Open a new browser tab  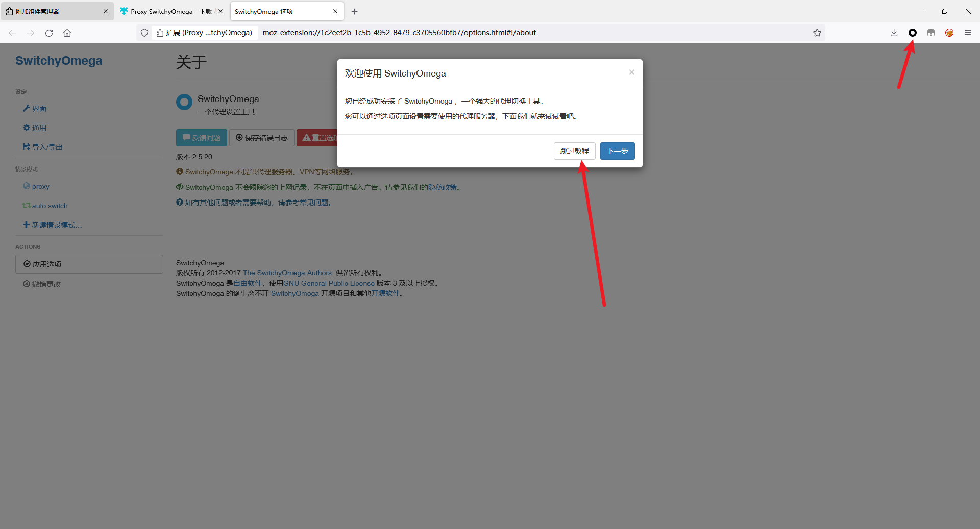pos(355,11)
